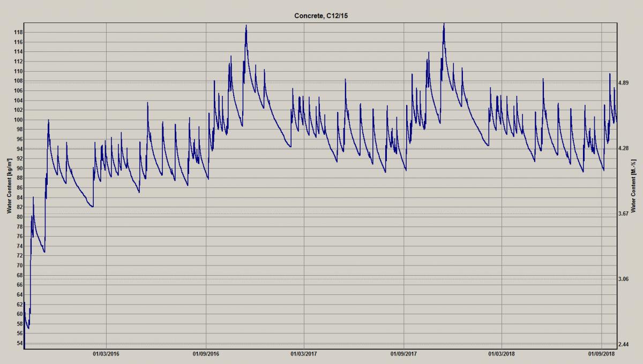Select the left axis value 100
Image resolution: width=643 pixels, height=364 pixels.
click(x=18, y=120)
